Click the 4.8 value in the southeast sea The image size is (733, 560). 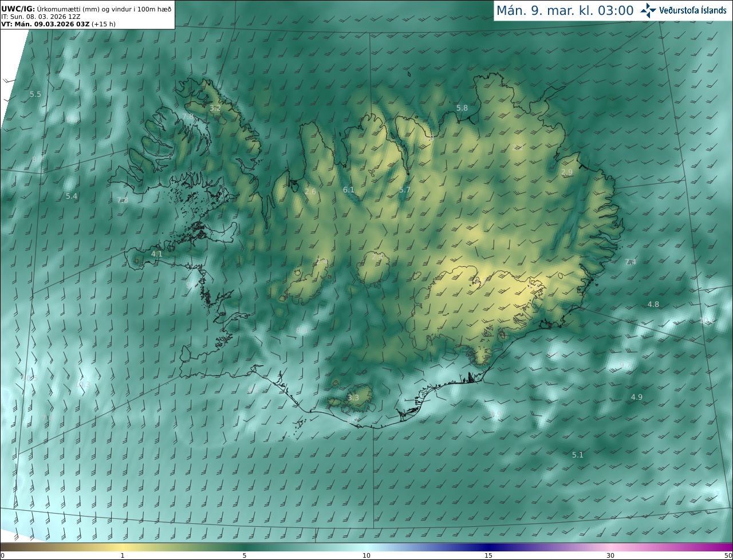click(x=653, y=304)
